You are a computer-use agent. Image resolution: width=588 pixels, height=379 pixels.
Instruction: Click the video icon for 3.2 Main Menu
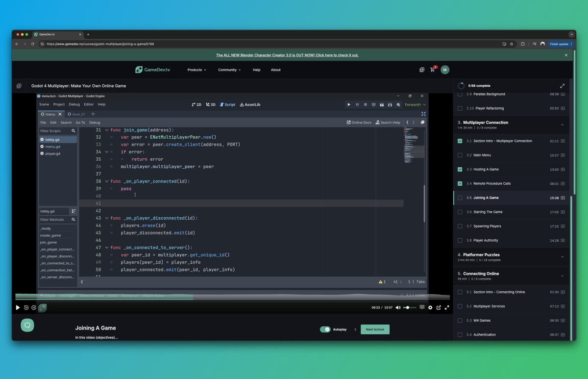pos(563,155)
